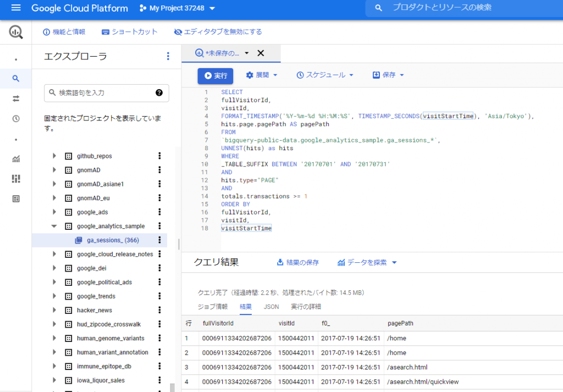563x392 pixels.
Task: Open actions menu for immune_epitope_db
Action: coord(159,366)
